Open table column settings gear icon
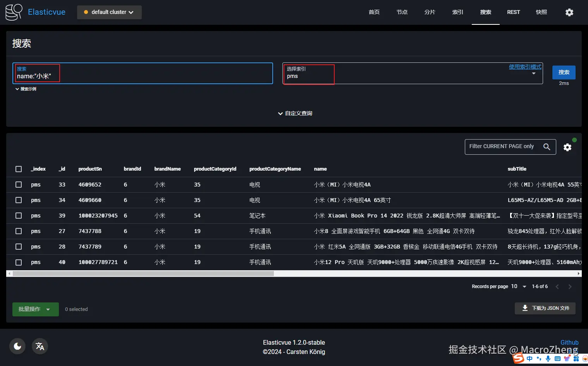Viewport: 588px width, 366px height. (x=567, y=147)
